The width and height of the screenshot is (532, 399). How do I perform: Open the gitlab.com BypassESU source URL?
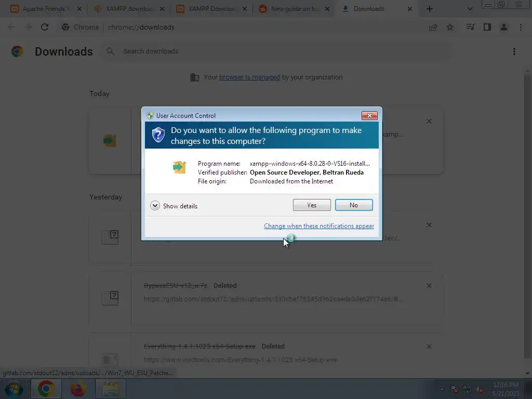tap(272, 299)
